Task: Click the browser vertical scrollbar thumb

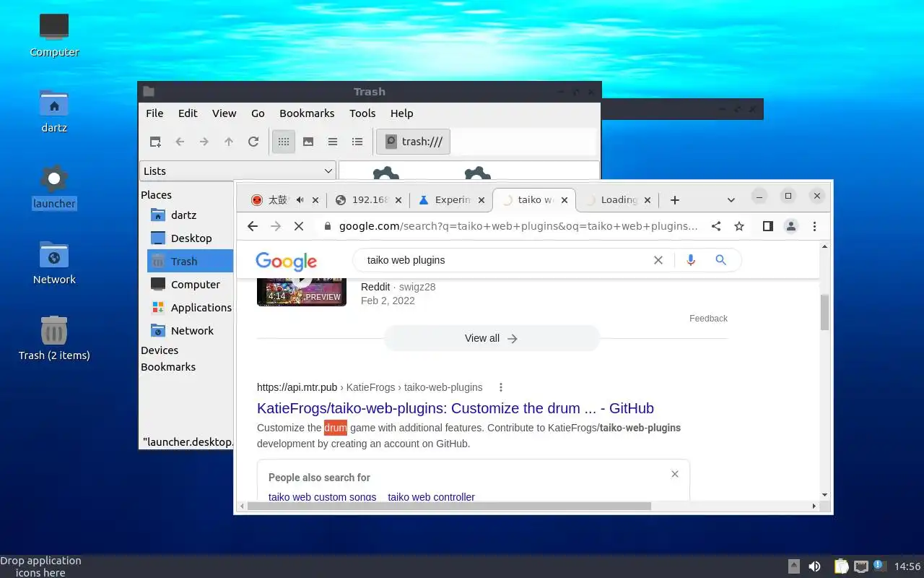Action: [x=824, y=312]
